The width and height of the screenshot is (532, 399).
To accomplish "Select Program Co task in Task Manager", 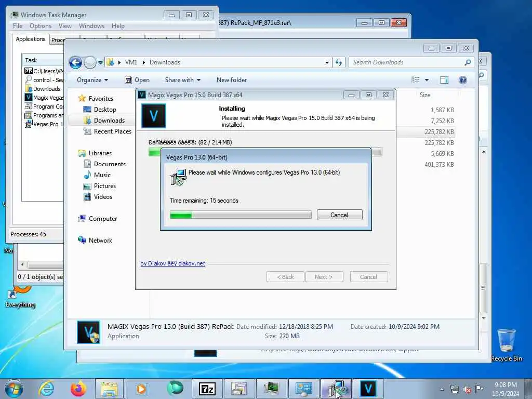I will coord(44,107).
